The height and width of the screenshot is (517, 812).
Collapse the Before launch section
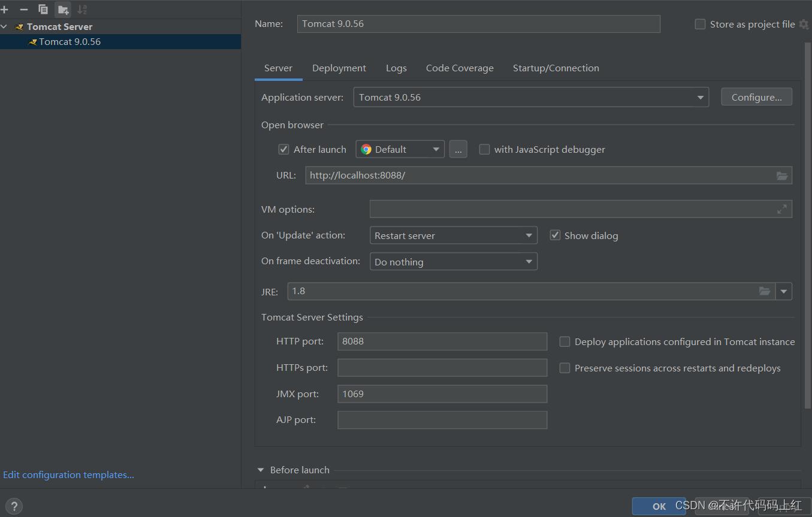pyautogui.click(x=261, y=470)
